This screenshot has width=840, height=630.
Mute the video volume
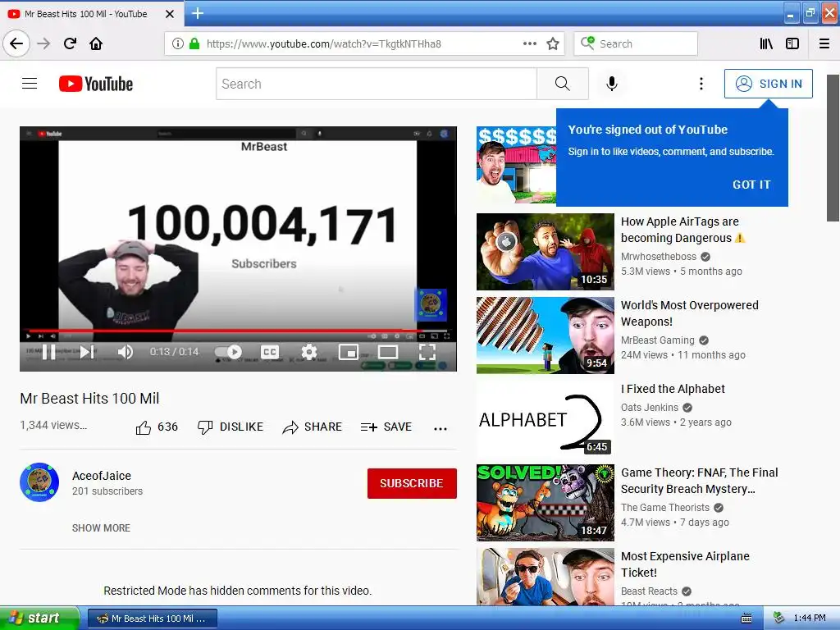[x=125, y=352]
